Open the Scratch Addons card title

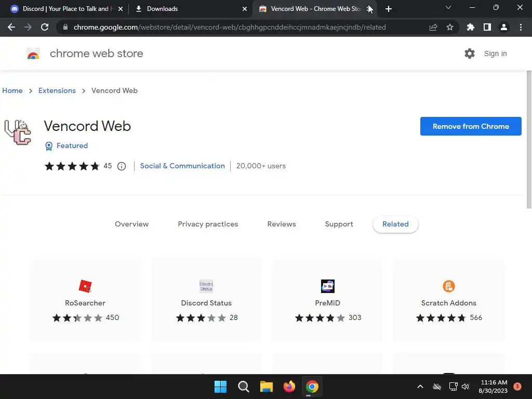(x=448, y=303)
